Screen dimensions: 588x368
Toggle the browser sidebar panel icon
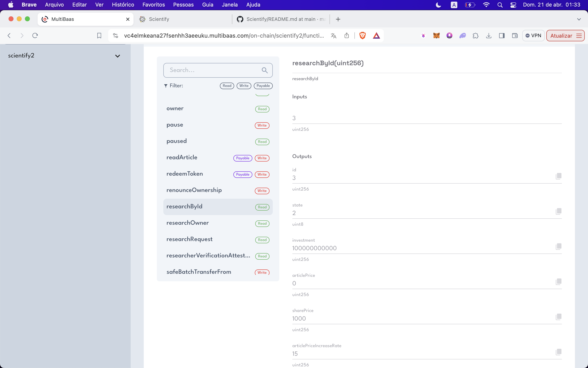coord(502,36)
